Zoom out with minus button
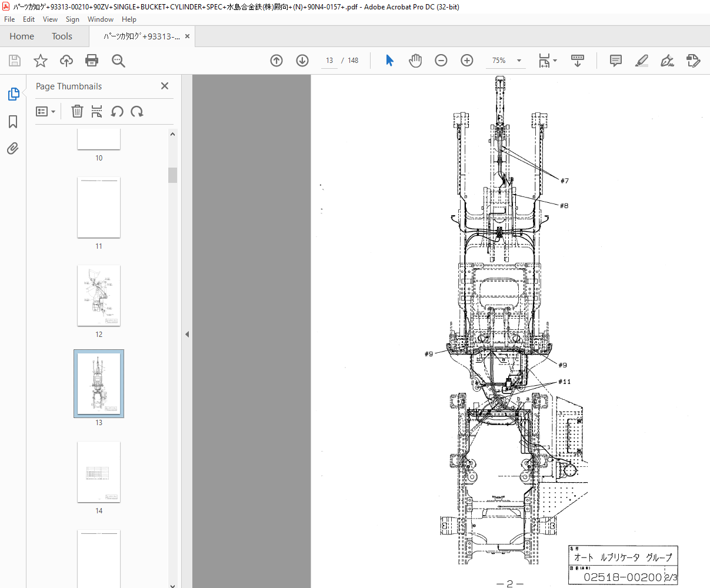The width and height of the screenshot is (710, 588). click(441, 61)
